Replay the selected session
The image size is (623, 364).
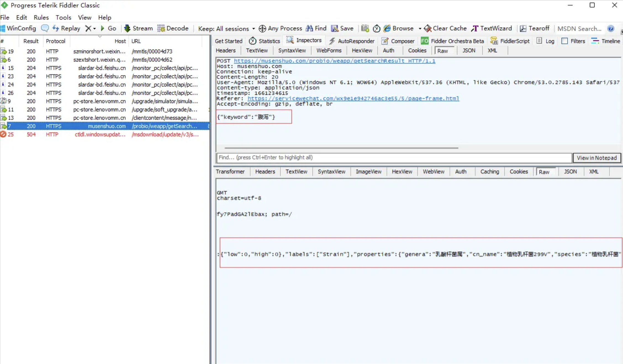point(66,28)
